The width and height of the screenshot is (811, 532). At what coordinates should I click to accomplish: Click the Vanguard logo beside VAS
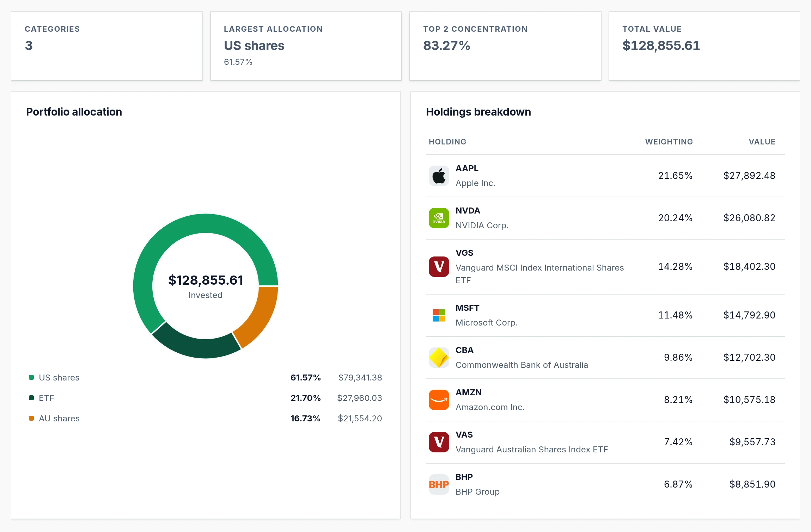[439, 442]
